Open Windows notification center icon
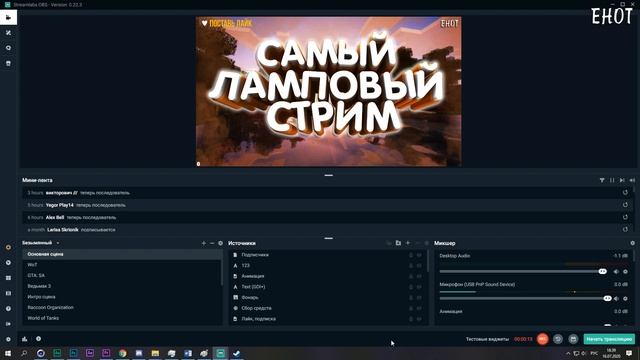 629,353
